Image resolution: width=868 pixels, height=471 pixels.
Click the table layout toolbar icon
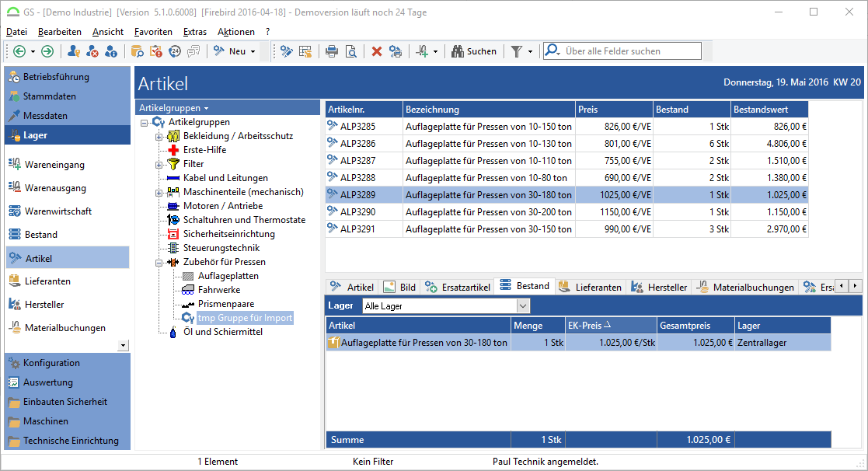point(305,51)
